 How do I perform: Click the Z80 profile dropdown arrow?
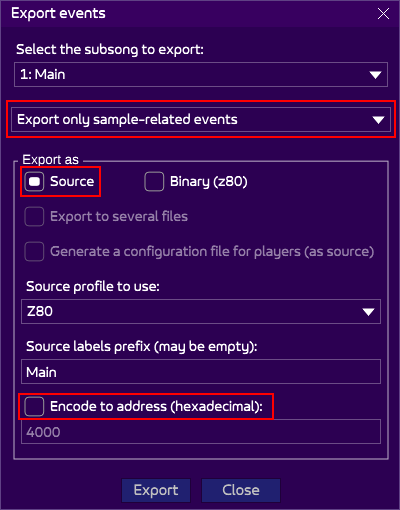368,312
